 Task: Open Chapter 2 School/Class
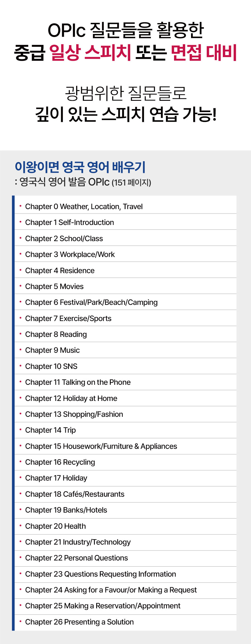click(64, 239)
